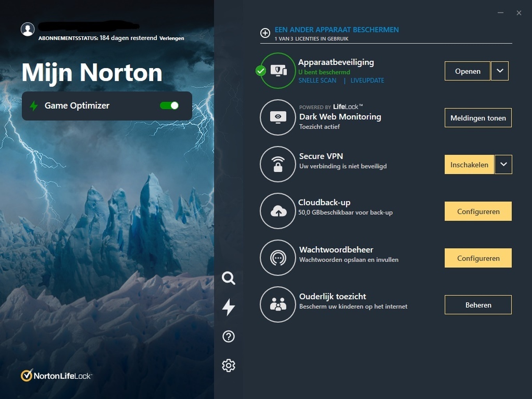Click the green lightning icon by Game Optimizer
The height and width of the screenshot is (399, 532).
pyautogui.click(x=34, y=106)
